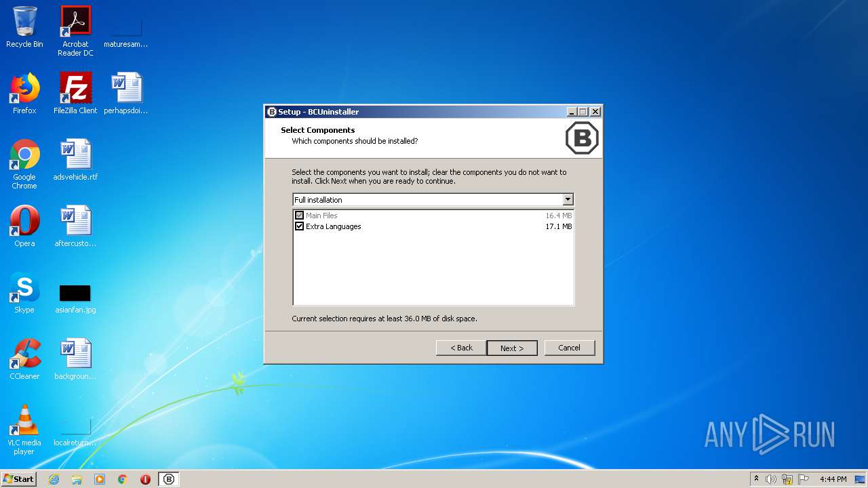Screen dimensions: 868x488
Task: Launch Google Chrome desktop shortcut
Action: [x=24, y=165]
